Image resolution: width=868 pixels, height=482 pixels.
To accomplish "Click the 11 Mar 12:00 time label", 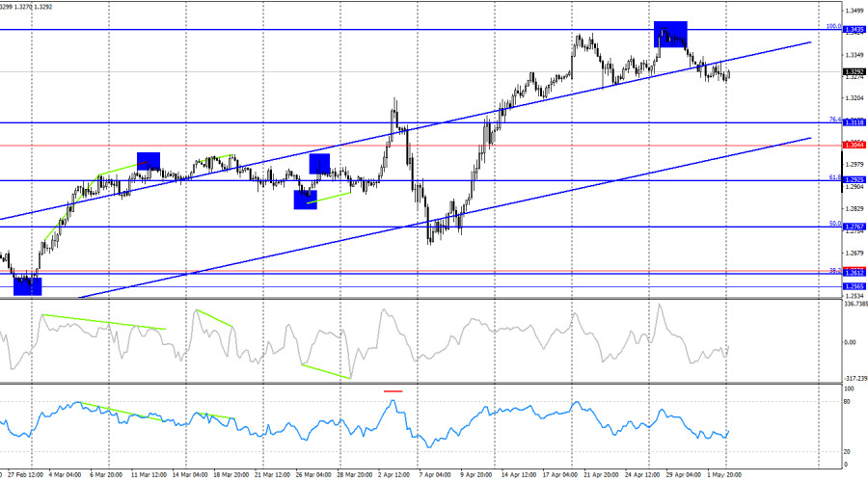I will coord(149,475).
